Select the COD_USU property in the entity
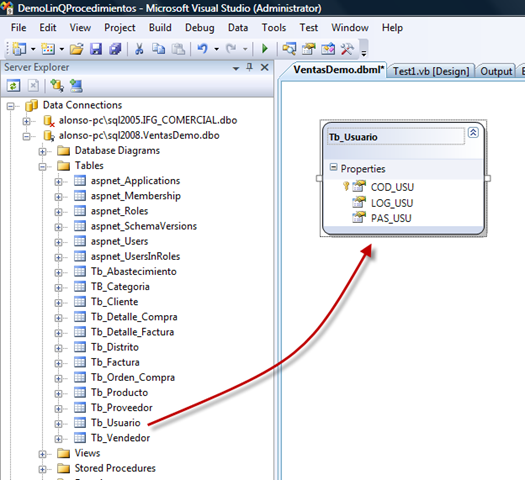Viewport: 525px width, 480px height. point(392,187)
